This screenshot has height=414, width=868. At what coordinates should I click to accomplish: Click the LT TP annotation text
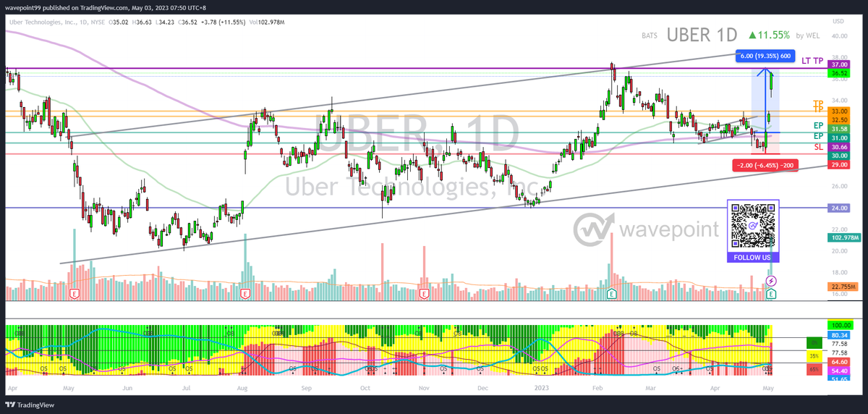coord(811,59)
